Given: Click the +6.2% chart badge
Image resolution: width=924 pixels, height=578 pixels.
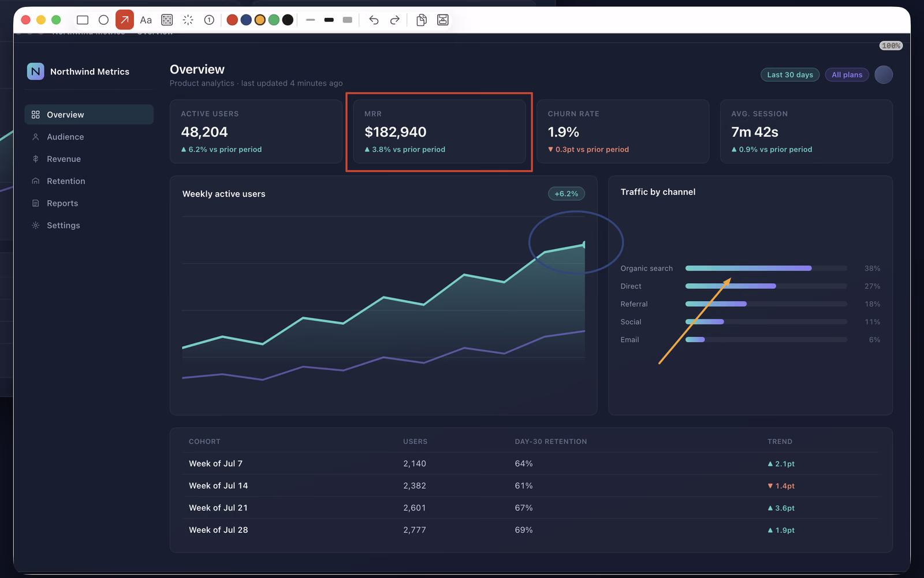Looking at the screenshot, I should (567, 194).
